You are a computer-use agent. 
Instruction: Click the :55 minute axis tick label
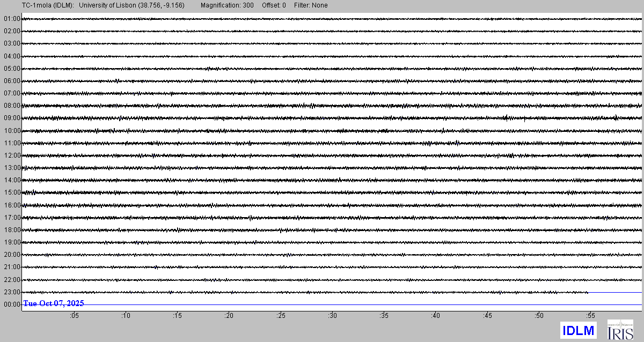pyautogui.click(x=591, y=316)
